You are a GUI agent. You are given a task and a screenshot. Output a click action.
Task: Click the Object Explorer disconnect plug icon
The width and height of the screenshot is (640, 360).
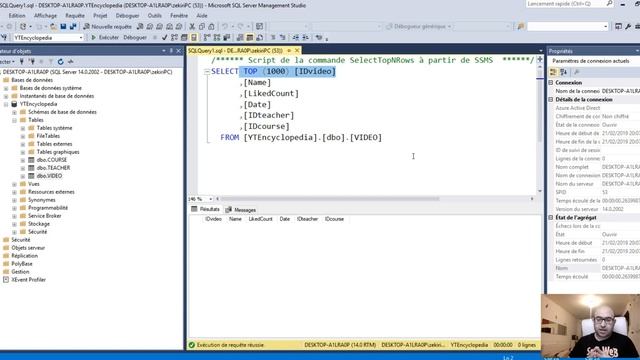pyautogui.click(x=32, y=62)
